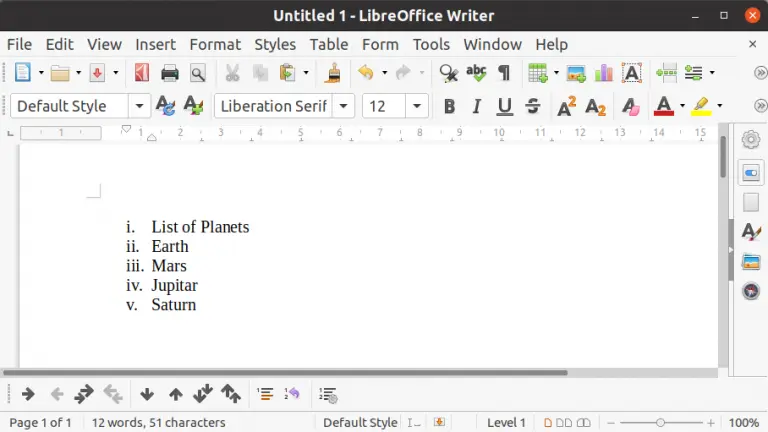Open the Format menu
768x432 pixels.
pos(215,44)
